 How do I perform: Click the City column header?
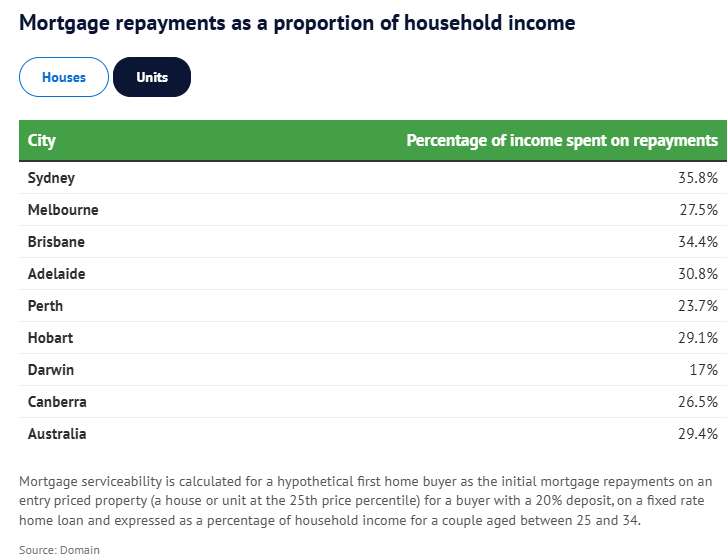coord(42,141)
